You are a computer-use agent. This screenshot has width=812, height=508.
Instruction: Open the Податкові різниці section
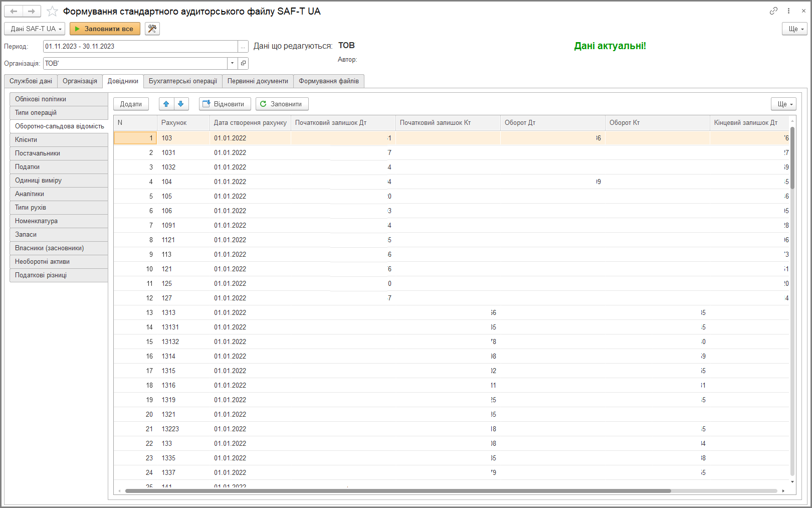click(x=59, y=275)
